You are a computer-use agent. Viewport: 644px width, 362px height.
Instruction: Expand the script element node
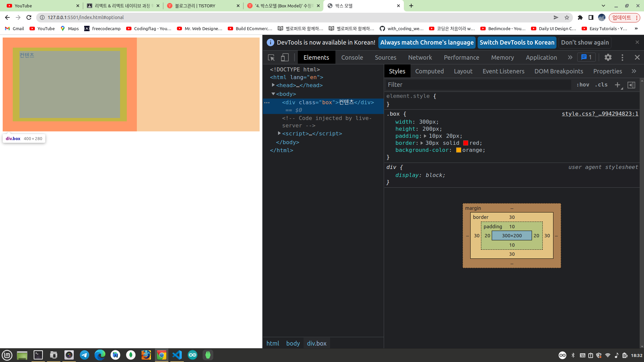(279, 133)
